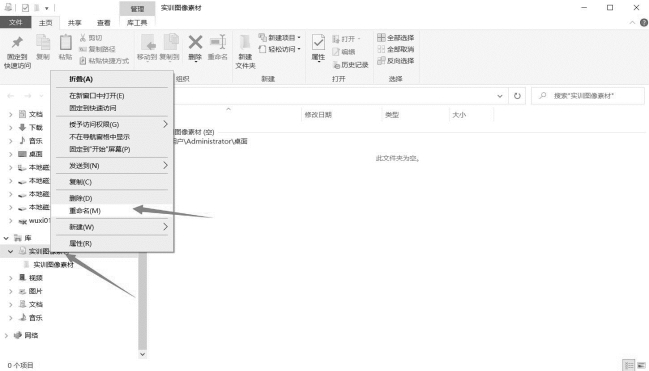649x371 pixels.
Task: Click the Rename icon in ribbon
Action: pos(218,42)
